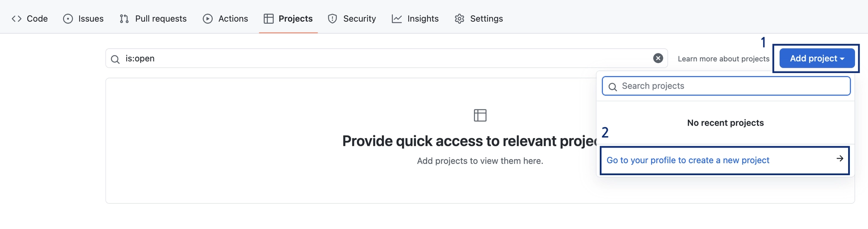Open the Pull requests tab

pyautogui.click(x=161, y=19)
